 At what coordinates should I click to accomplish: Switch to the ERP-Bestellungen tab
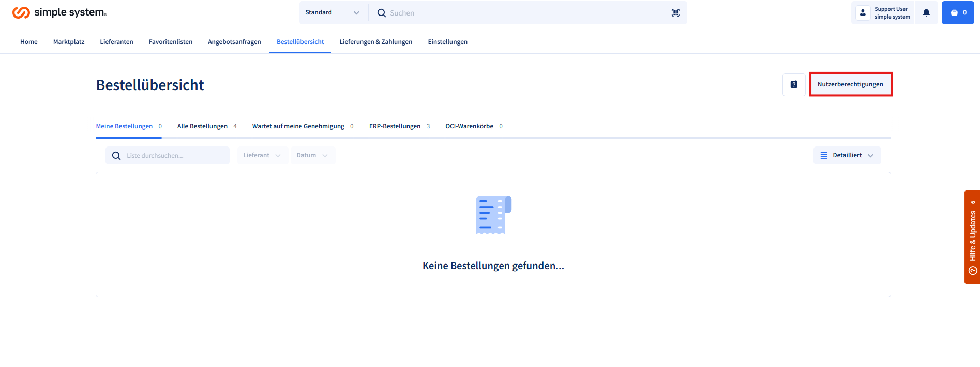pyautogui.click(x=395, y=126)
